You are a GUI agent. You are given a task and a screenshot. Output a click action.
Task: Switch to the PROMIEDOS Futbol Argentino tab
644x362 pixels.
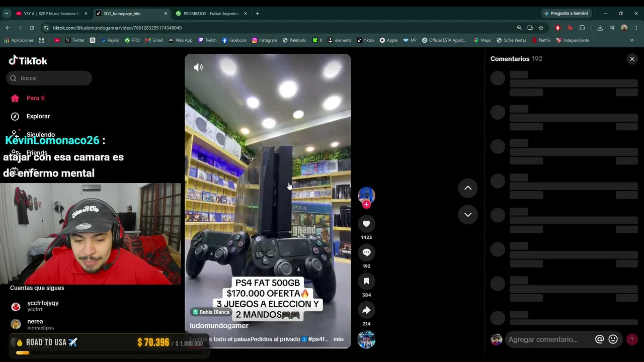click(211, 14)
